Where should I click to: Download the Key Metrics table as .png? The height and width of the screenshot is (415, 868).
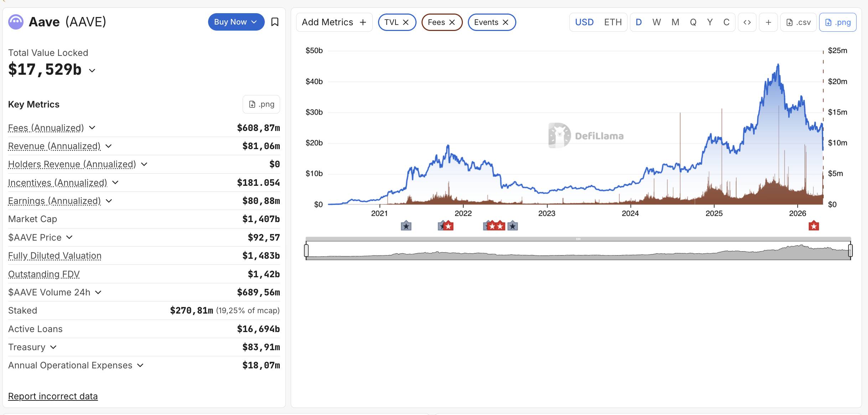coord(261,104)
